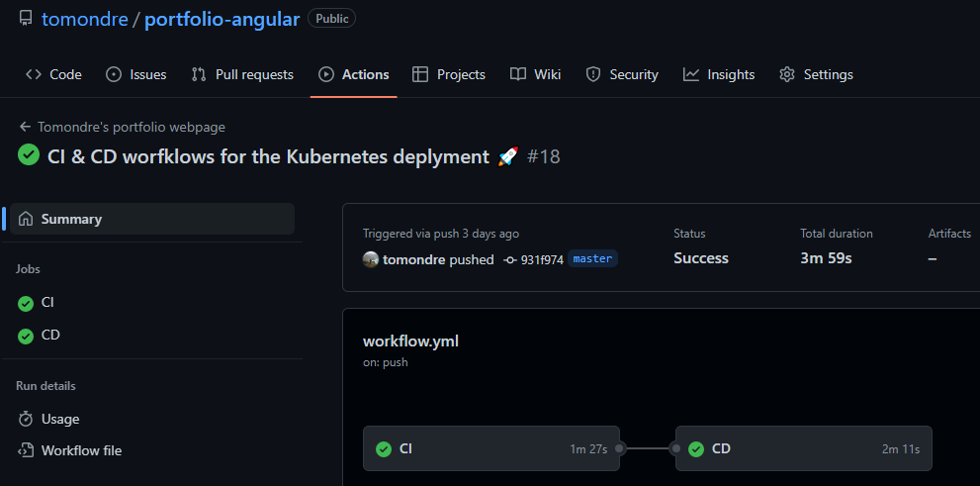Click the run number #18
Screen dimensions: 980x486
[543, 155]
